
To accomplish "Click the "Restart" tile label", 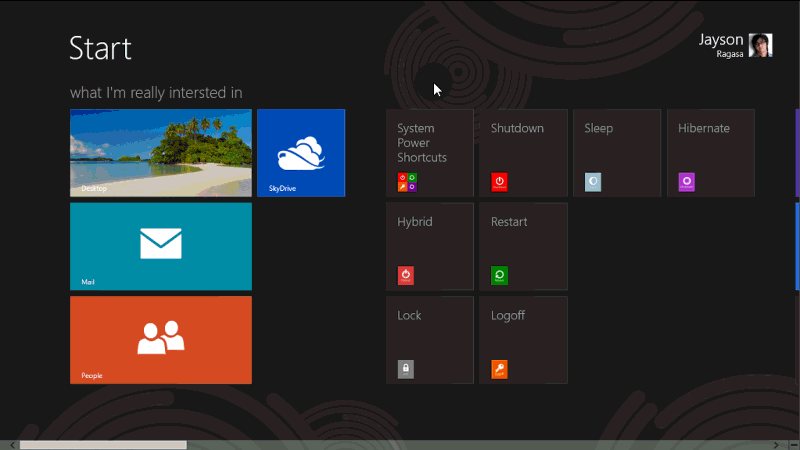I will point(509,222).
